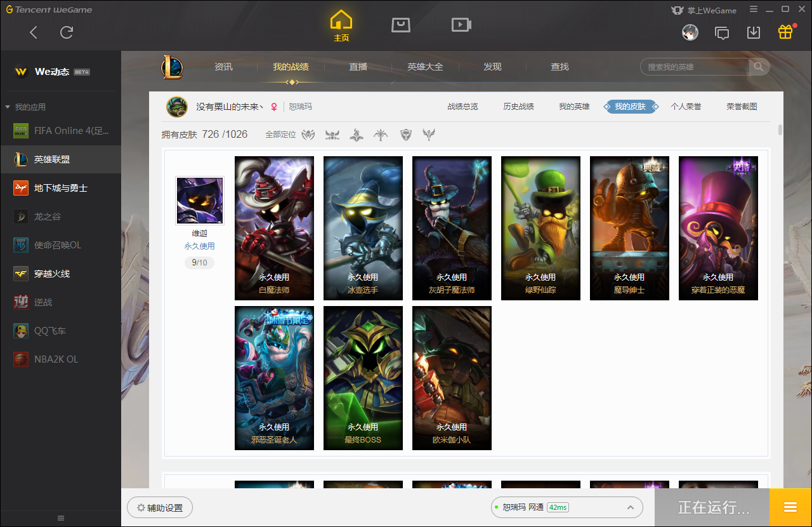
Task: Click the search magnifier button
Action: tap(759, 67)
